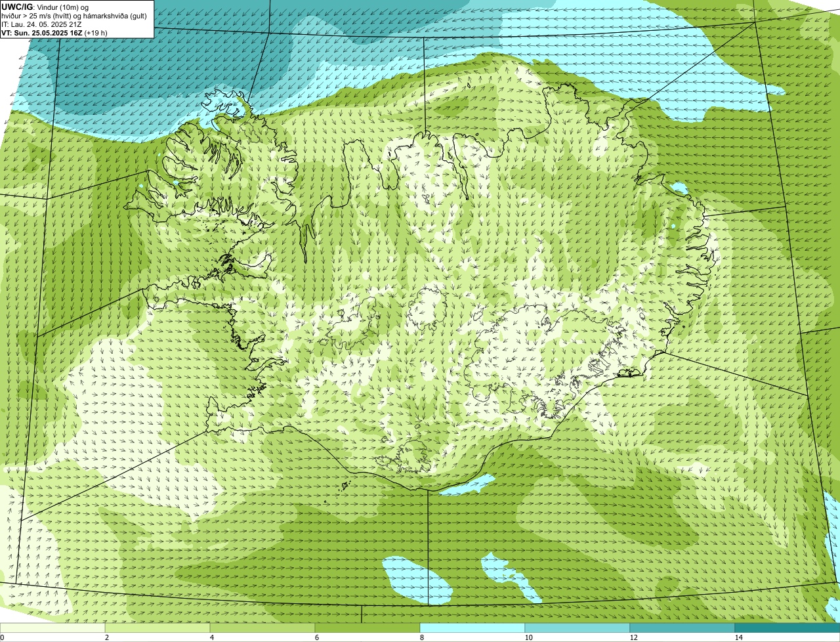Click the "10" label on the color scale

click(528, 637)
